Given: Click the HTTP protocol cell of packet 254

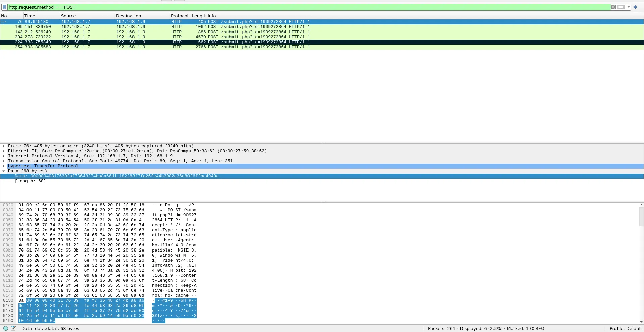Looking at the screenshot, I should click(176, 47).
